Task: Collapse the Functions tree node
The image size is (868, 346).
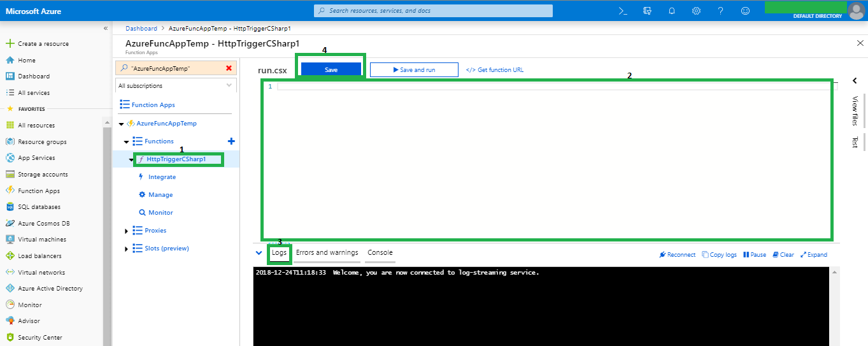Action: 127,141
